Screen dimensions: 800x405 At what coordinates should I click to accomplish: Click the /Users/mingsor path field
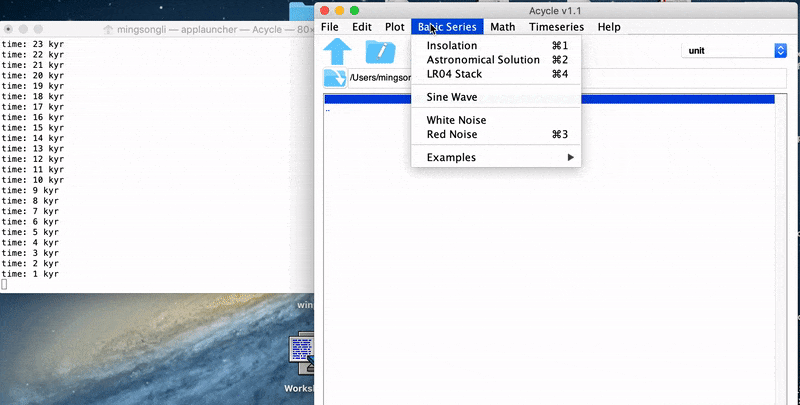pyautogui.click(x=567, y=78)
